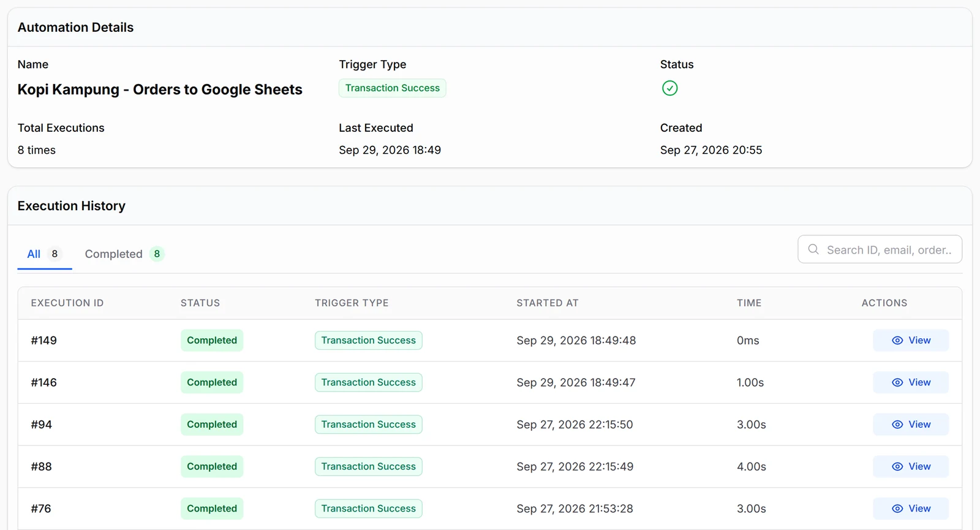The width and height of the screenshot is (980, 530).
Task: Click last executed Sep 29, 2026 18:49
Action: (x=390, y=150)
